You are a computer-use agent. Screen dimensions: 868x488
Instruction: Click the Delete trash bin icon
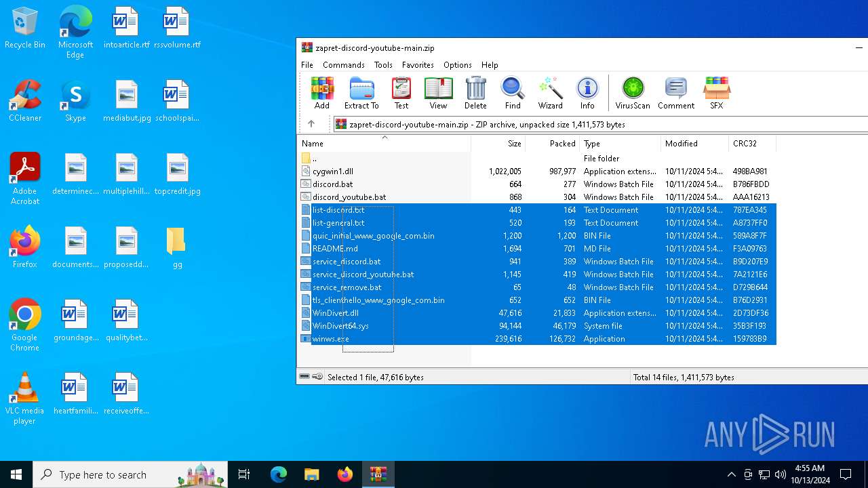click(x=475, y=93)
